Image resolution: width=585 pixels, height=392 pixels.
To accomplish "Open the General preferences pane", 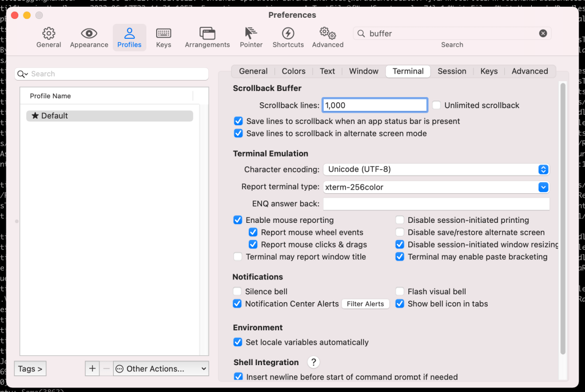I will 49,37.
